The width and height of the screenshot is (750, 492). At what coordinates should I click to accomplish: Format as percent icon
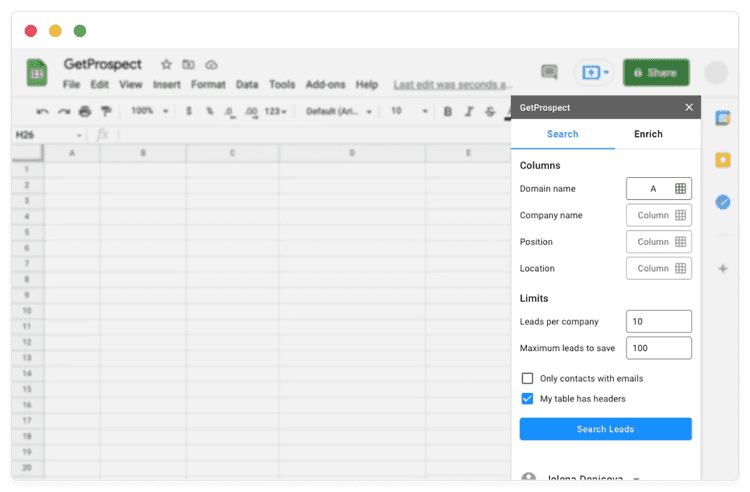click(x=210, y=111)
